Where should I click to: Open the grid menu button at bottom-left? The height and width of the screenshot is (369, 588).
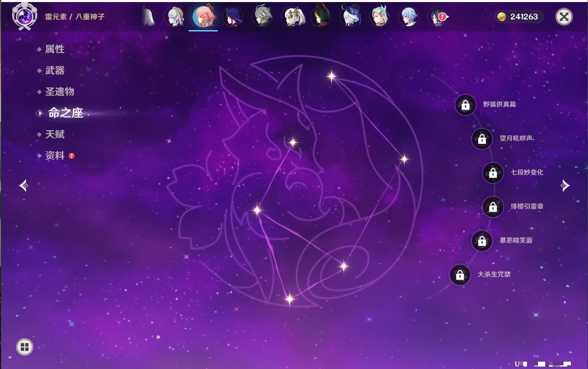pyautogui.click(x=24, y=347)
